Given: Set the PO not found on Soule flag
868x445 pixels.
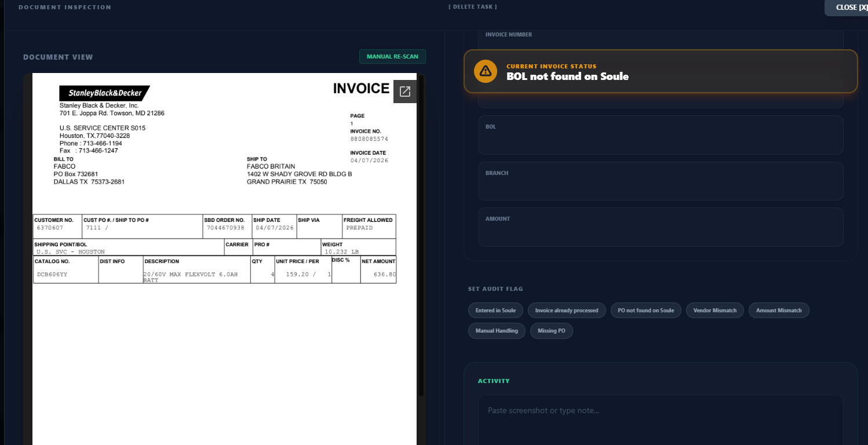Looking at the screenshot, I should pyautogui.click(x=646, y=311).
